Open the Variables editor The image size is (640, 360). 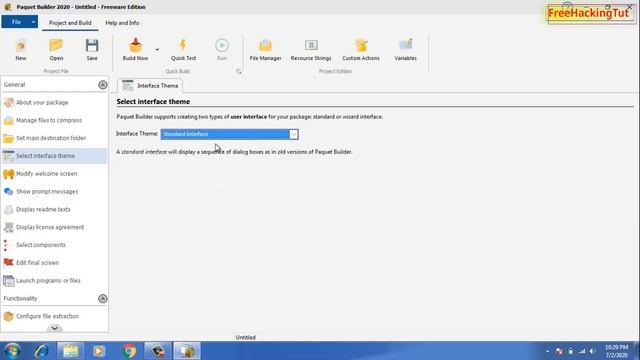[x=405, y=49]
